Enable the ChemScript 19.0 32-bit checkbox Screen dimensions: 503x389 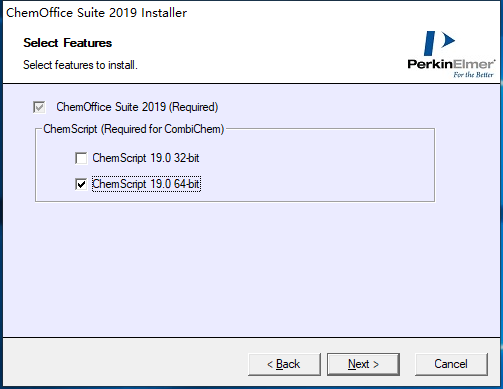click(81, 158)
